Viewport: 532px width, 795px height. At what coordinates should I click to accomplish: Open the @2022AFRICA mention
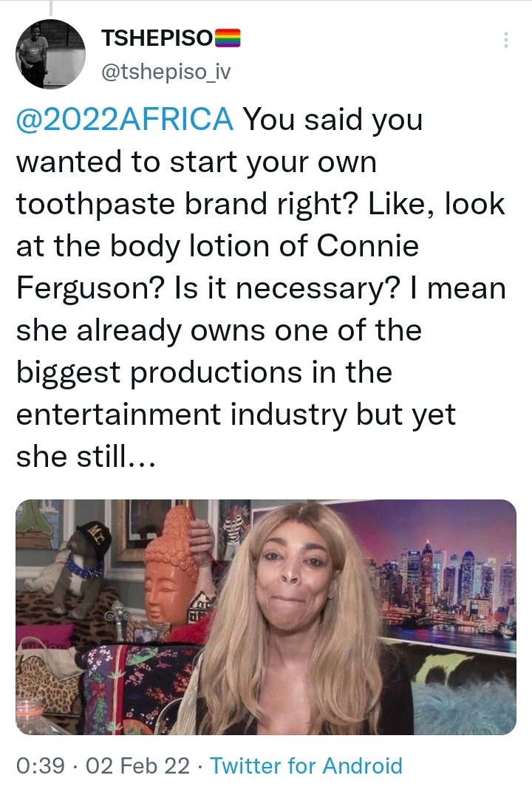[x=125, y=120]
